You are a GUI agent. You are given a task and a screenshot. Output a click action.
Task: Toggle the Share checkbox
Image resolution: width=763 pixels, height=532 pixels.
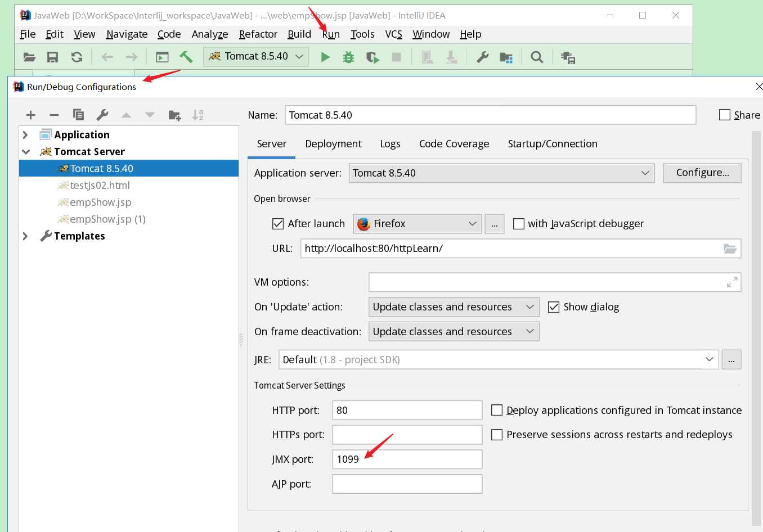(725, 115)
